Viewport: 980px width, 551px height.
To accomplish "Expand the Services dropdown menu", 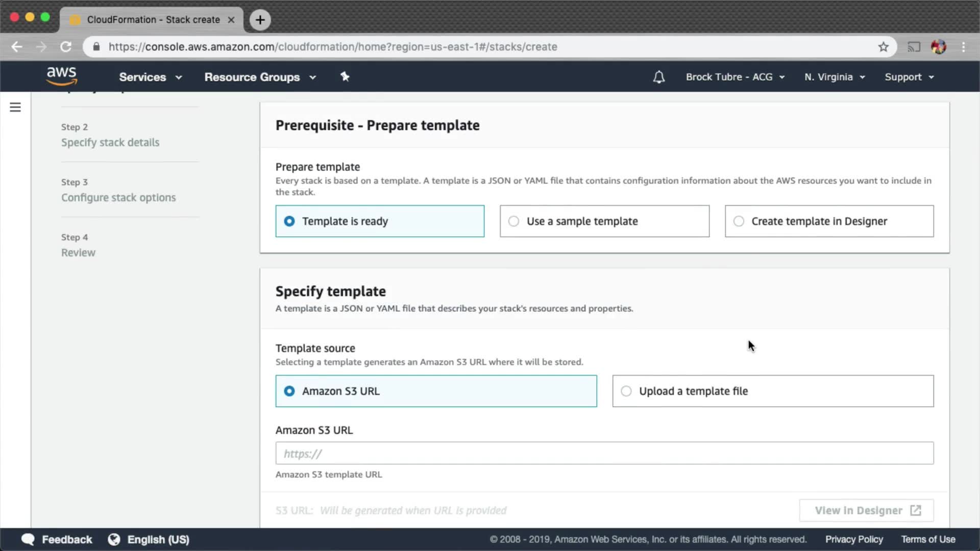I will (x=150, y=77).
